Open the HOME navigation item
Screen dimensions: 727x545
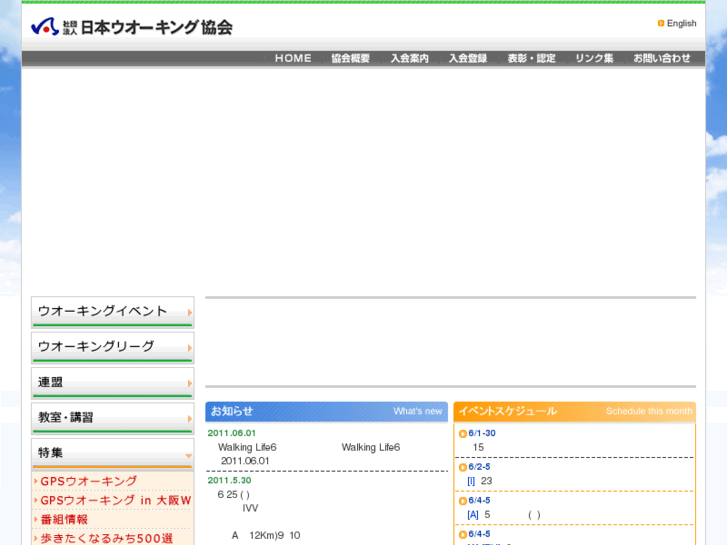(293, 59)
